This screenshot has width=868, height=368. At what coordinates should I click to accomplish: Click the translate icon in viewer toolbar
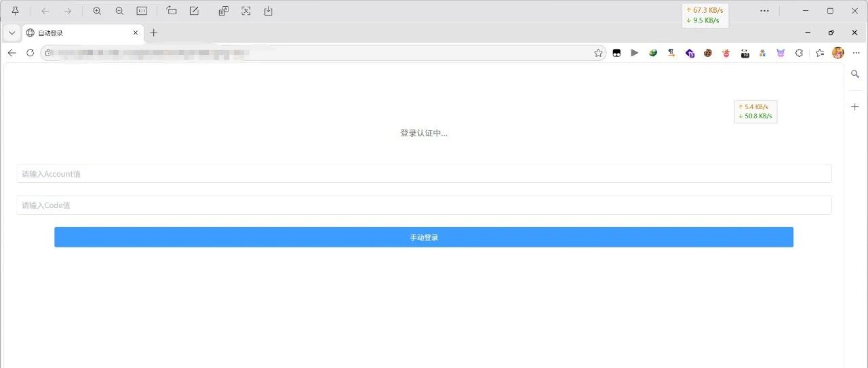224,11
